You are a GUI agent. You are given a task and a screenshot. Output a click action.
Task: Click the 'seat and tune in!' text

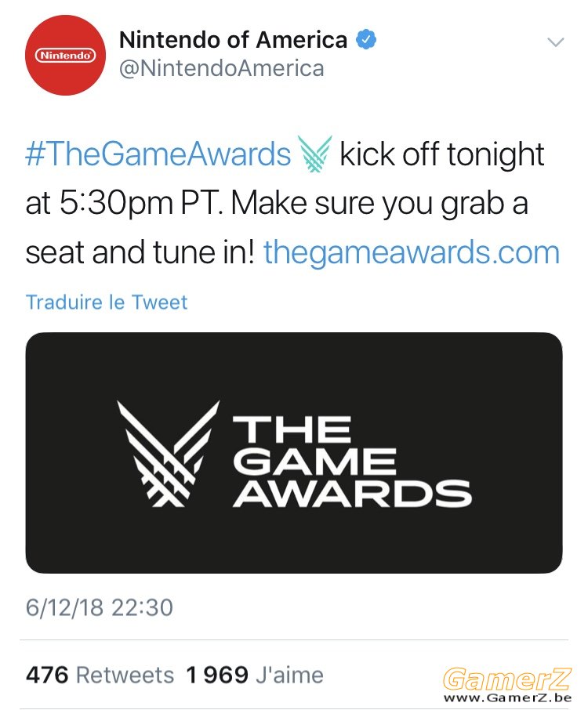(x=140, y=252)
